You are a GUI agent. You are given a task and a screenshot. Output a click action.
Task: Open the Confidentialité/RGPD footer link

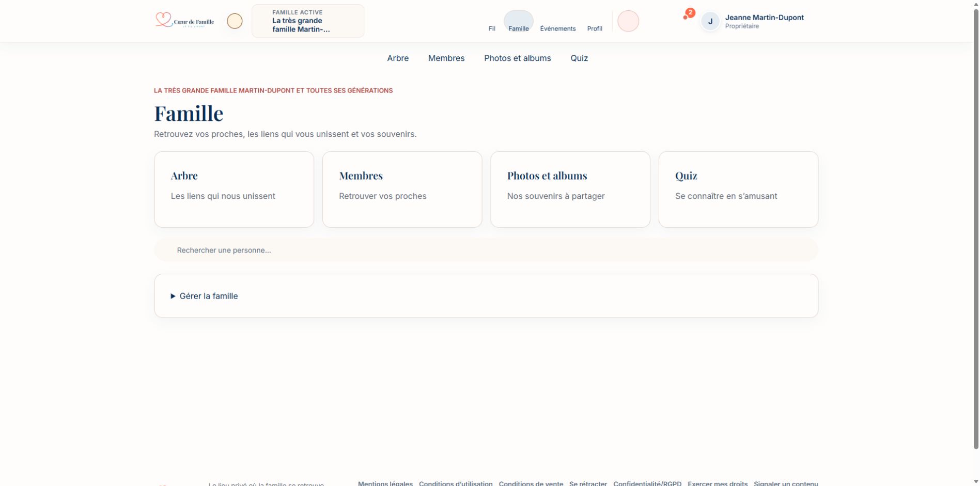[x=647, y=483]
